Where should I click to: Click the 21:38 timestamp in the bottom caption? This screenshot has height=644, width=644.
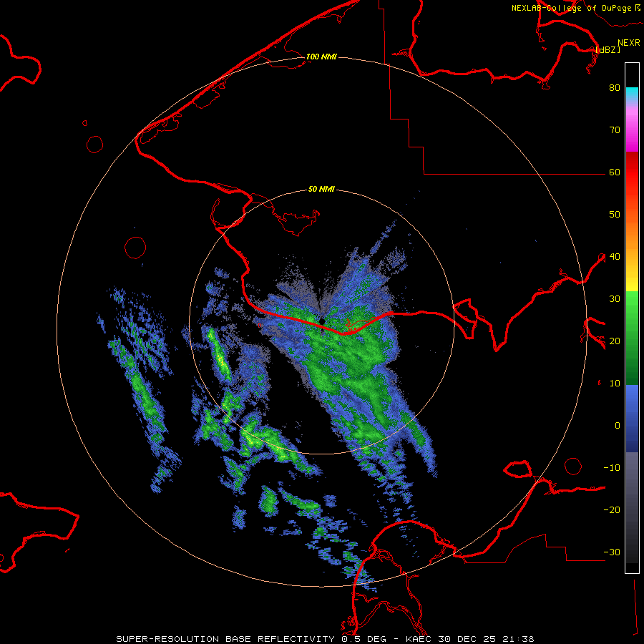point(519,639)
